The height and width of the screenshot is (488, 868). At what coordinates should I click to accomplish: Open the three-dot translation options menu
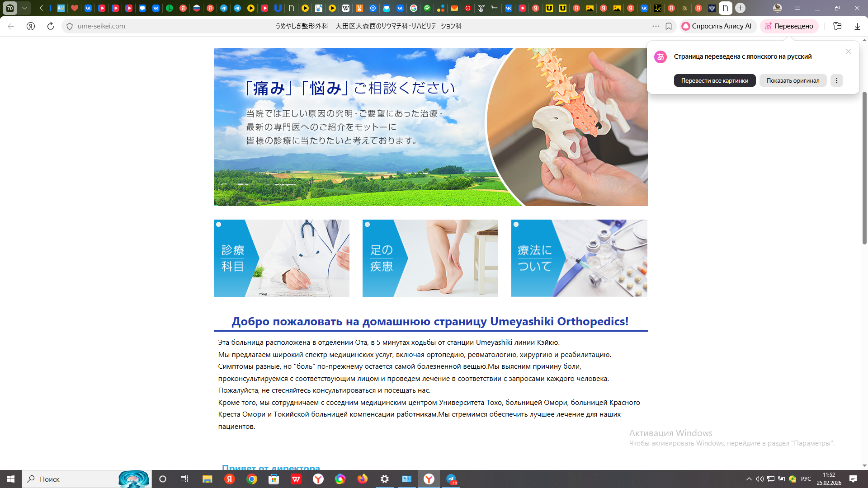836,80
